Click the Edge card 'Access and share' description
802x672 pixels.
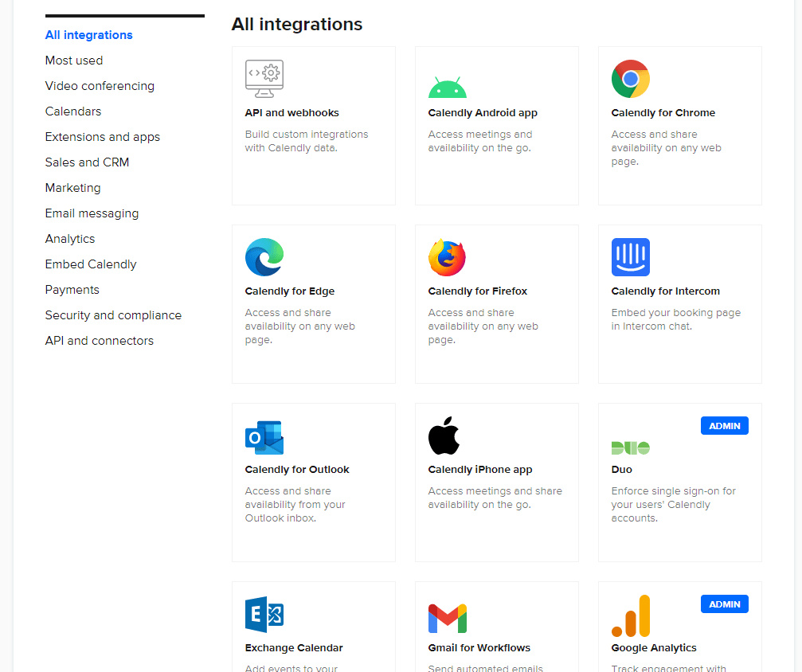(299, 326)
